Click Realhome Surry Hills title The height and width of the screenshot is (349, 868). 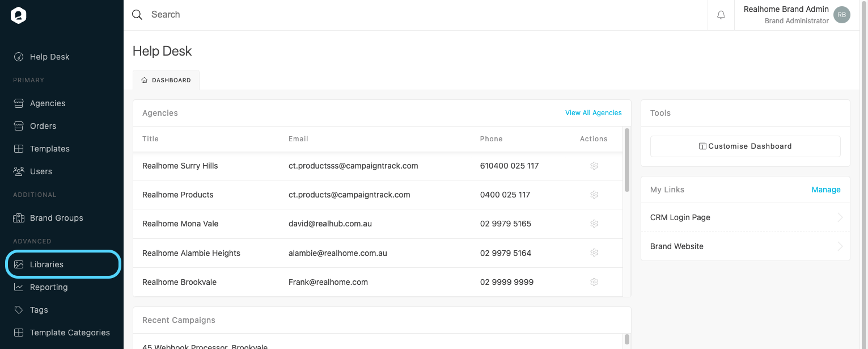(180, 166)
